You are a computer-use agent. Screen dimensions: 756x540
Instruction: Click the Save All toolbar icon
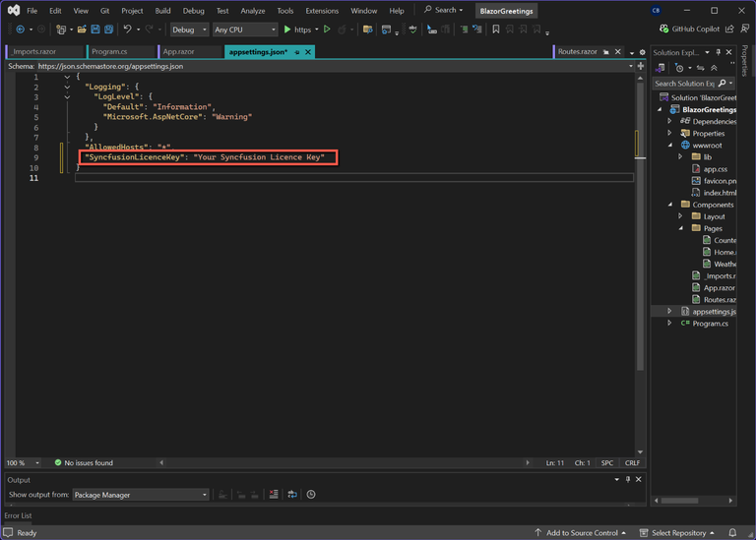(108, 30)
